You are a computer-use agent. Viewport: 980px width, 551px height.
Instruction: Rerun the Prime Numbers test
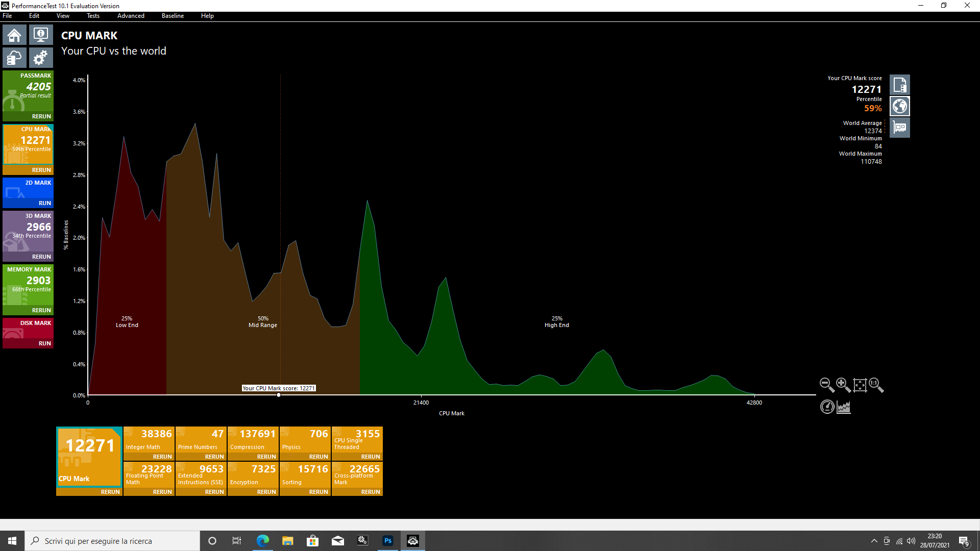pos(214,457)
